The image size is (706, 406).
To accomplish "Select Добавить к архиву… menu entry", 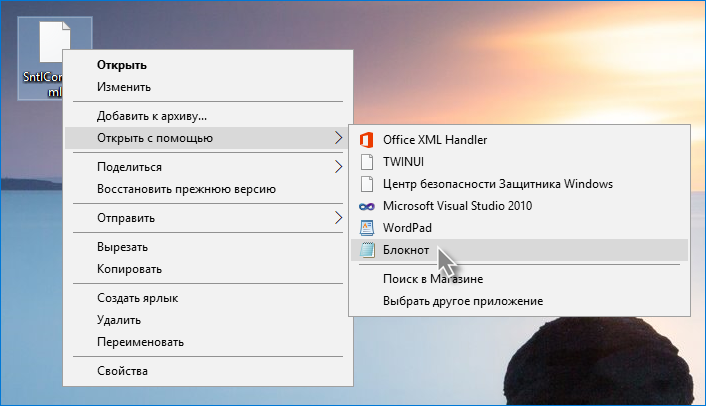I will pyautogui.click(x=208, y=116).
